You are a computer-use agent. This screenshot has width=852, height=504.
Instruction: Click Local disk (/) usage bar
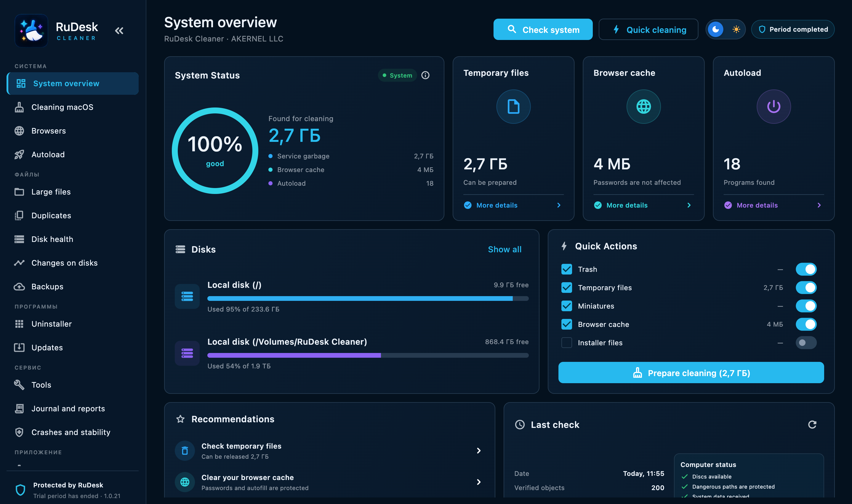click(x=368, y=298)
